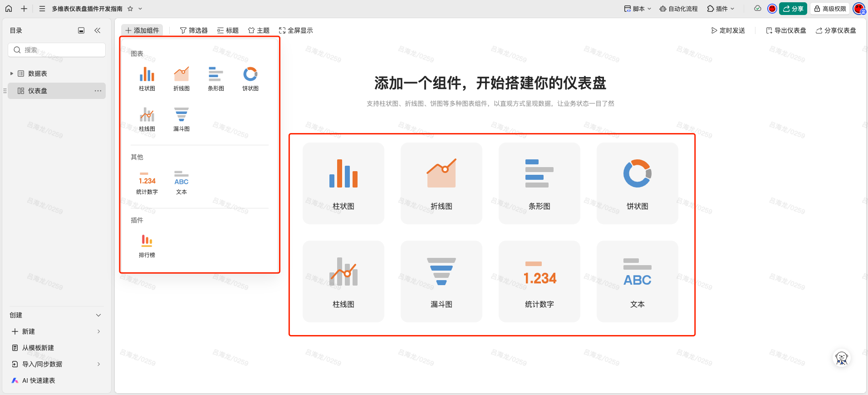This screenshot has width=868, height=395.
Task: Open the 脚本 dropdown menu
Action: coord(638,9)
